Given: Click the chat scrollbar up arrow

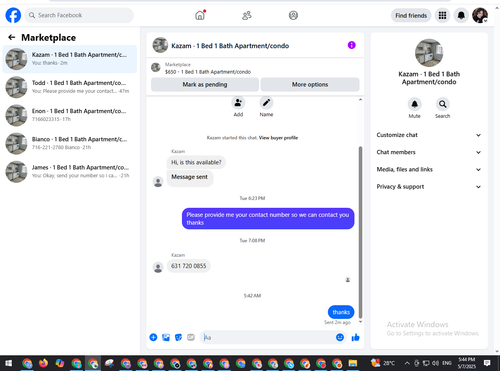Looking at the screenshot, I should [360, 100].
